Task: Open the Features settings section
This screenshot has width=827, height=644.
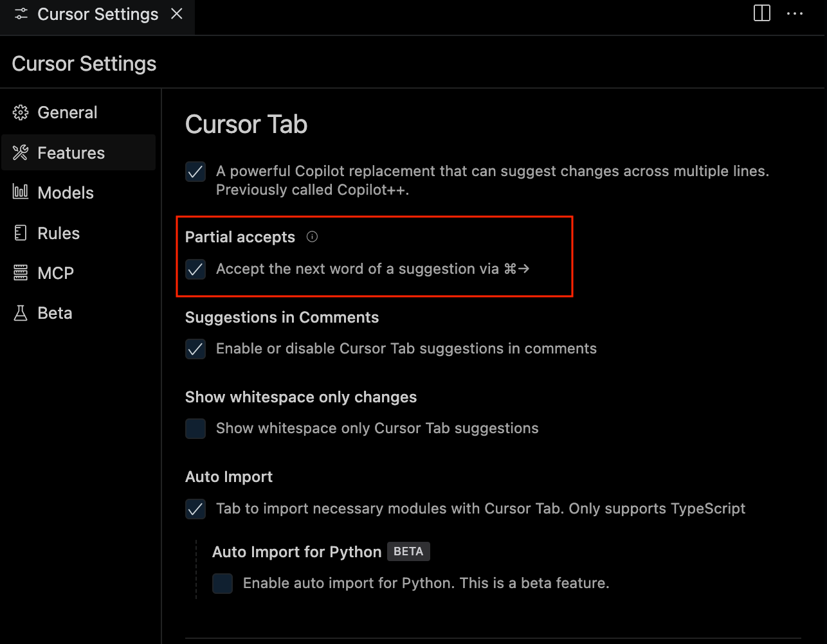Action: click(78, 152)
